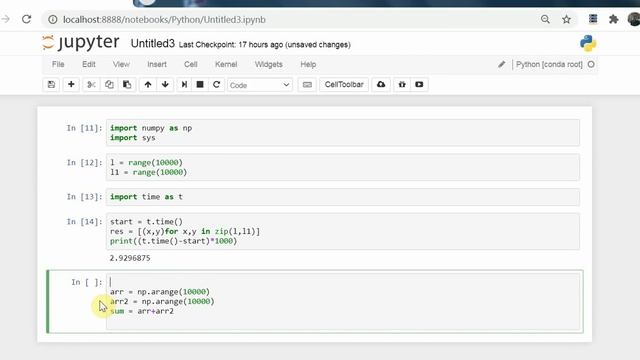The image size is (640, 360).
Task: Interrupt the kernel with the stop icon
Action: pos(200,84)
